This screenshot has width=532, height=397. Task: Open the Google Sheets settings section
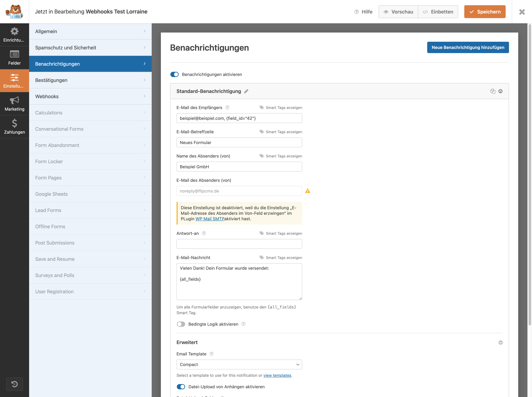(x=90, y=194)
